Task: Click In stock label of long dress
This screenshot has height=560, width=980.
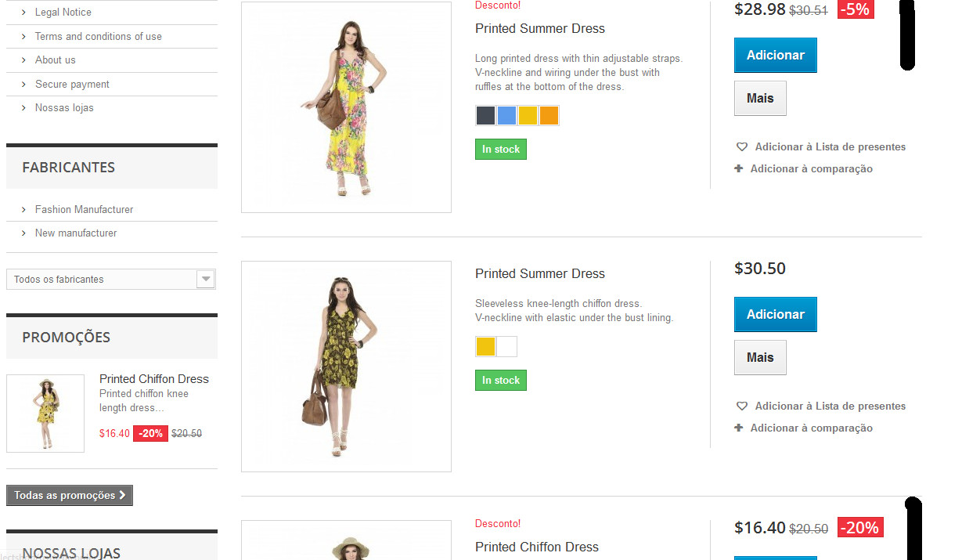Action: click(501, 150)
